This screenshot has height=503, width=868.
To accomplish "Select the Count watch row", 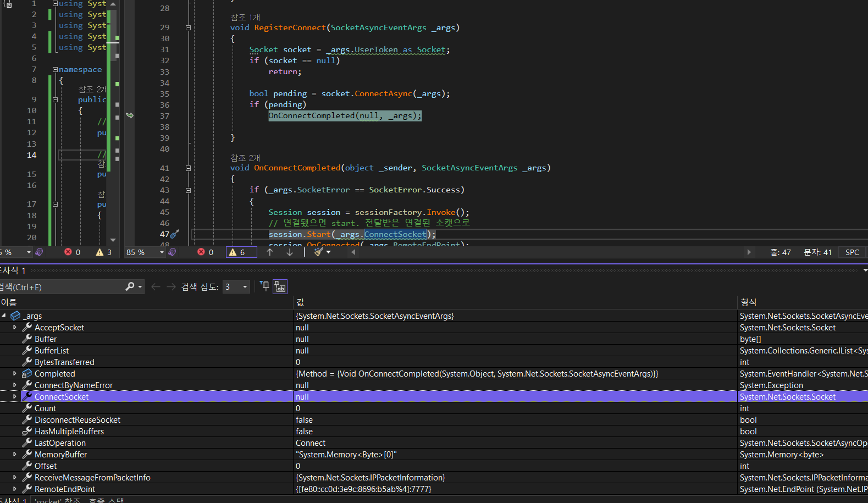I will pyautogui.click(x=434, y=408).
